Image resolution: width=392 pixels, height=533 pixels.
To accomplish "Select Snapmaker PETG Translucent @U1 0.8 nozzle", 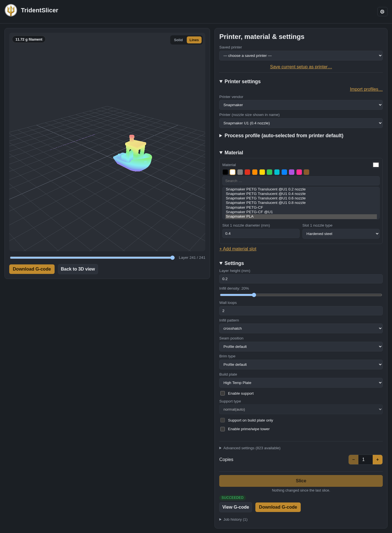I will coord(301,203).
